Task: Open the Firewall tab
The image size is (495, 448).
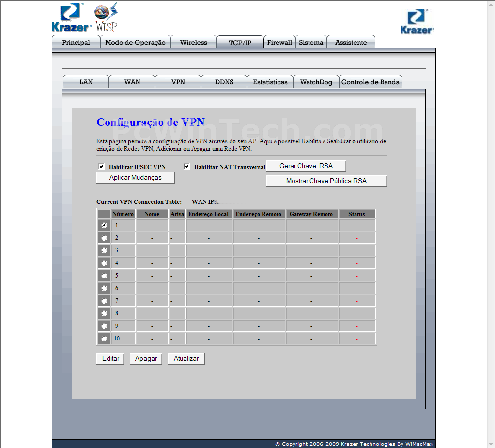Action: click(x=279, y=42)
